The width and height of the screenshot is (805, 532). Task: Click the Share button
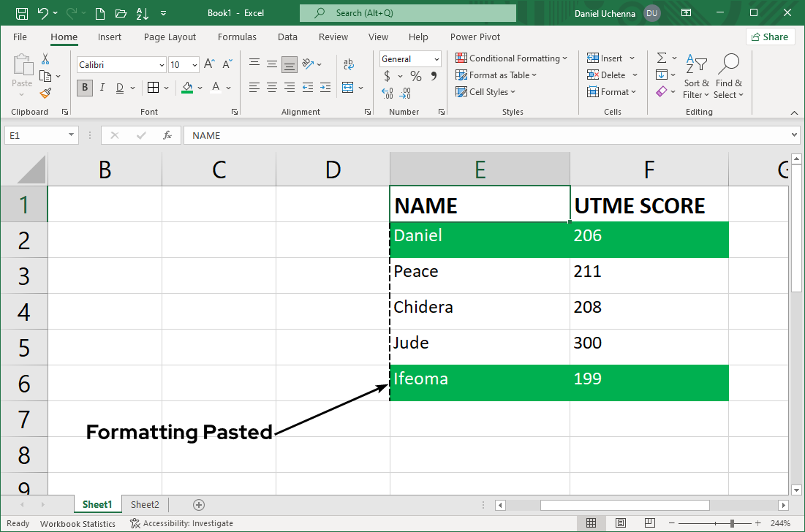coord(770,36)
